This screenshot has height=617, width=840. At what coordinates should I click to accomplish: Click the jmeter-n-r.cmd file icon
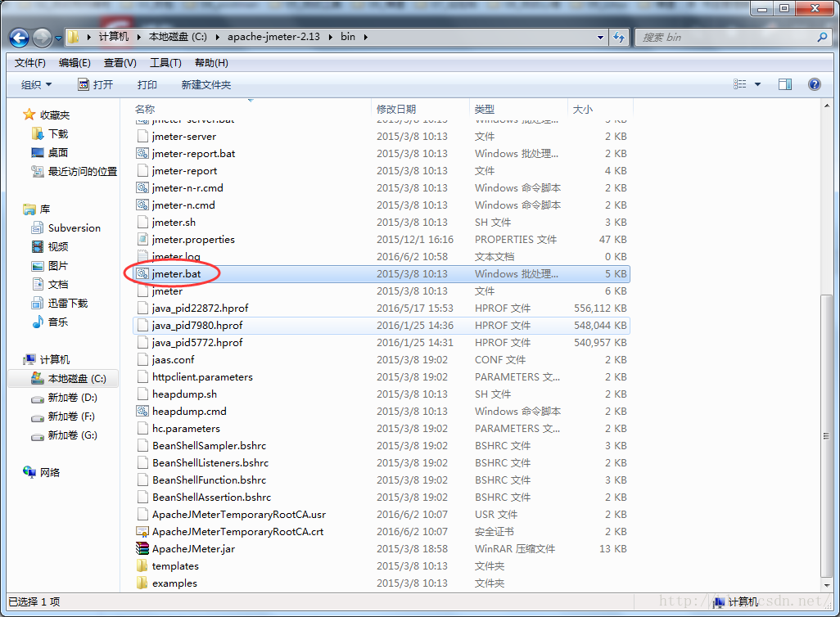tap(142, 188)
